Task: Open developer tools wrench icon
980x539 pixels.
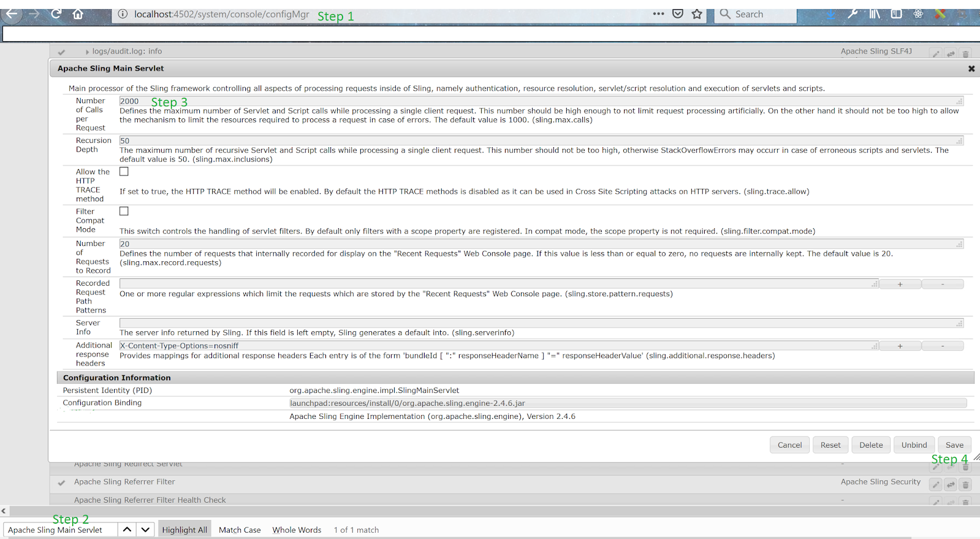Action: pyautogui.click(x=853, y=14)
